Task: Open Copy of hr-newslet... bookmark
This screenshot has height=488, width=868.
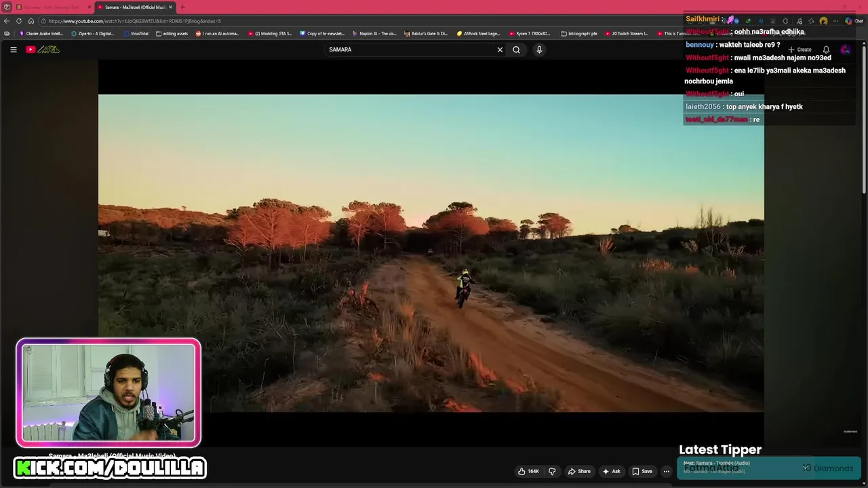Action: (322, 33)
